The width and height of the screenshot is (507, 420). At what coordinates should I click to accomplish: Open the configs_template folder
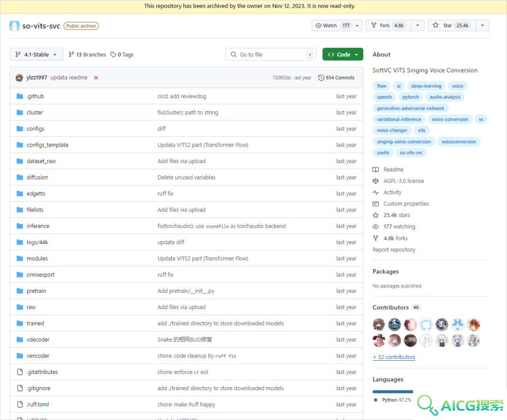47,145
